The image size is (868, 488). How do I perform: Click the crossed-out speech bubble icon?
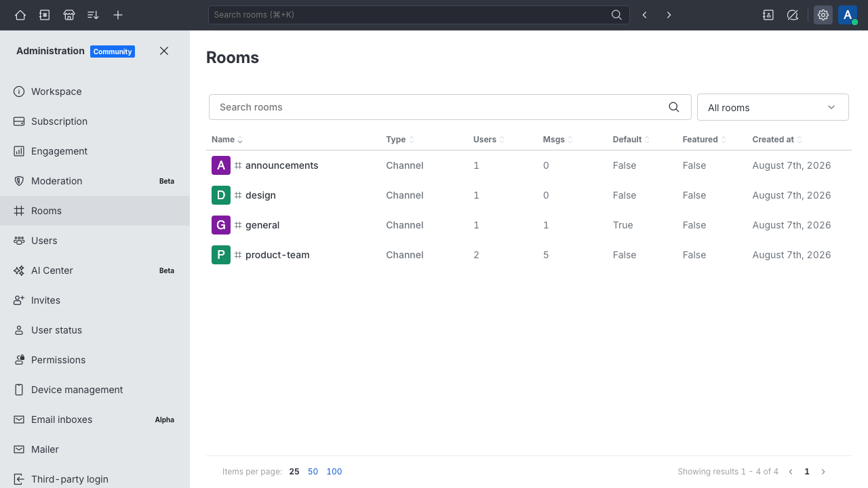[x=793, y=15]
